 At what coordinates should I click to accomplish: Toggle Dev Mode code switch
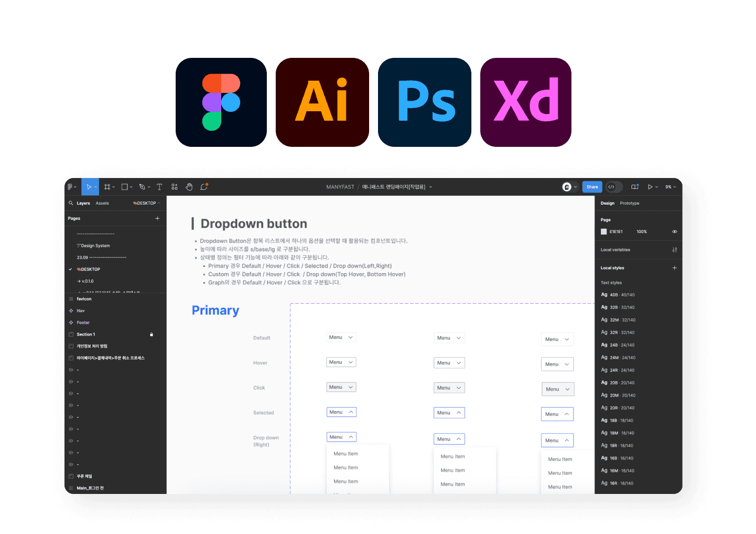[614, 187]
